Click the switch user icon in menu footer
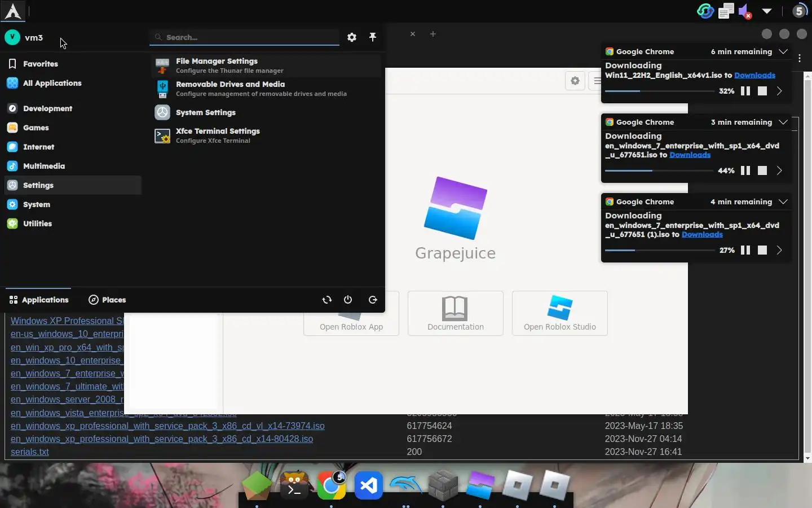 327,300
